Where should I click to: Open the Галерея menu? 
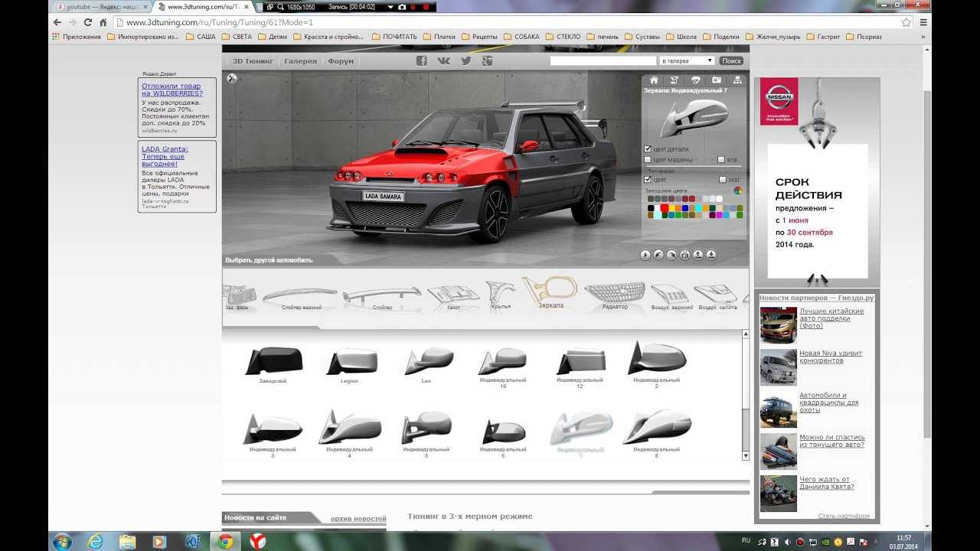(x=300, y=61)
